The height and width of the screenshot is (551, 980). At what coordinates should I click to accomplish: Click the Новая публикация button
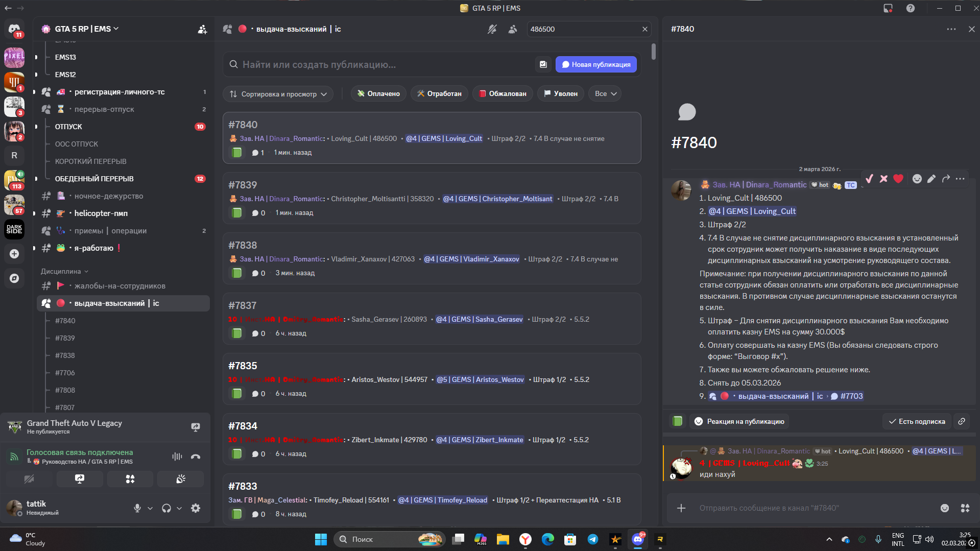(x=596, y=64)
